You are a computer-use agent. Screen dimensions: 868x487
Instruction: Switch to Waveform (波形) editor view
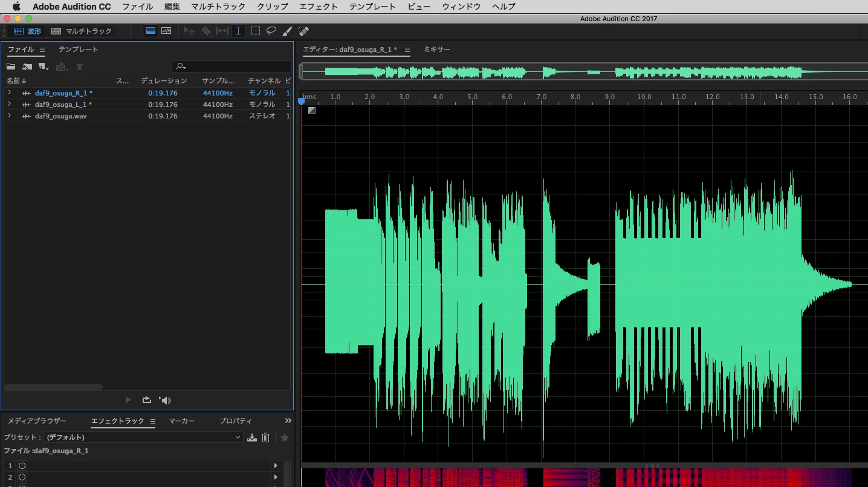coord(27,31)
